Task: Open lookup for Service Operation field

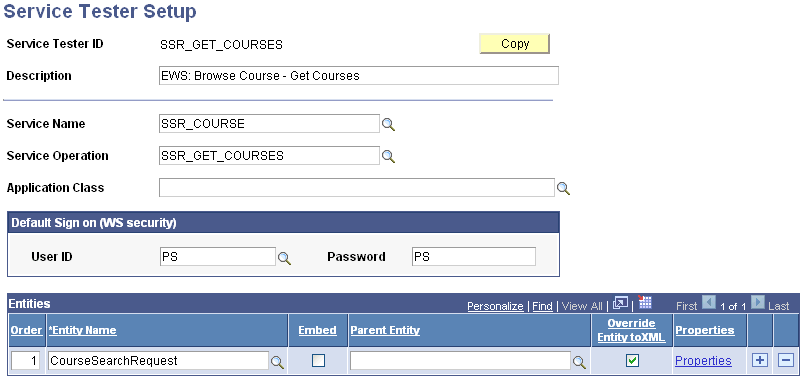Action: [389, 156]
